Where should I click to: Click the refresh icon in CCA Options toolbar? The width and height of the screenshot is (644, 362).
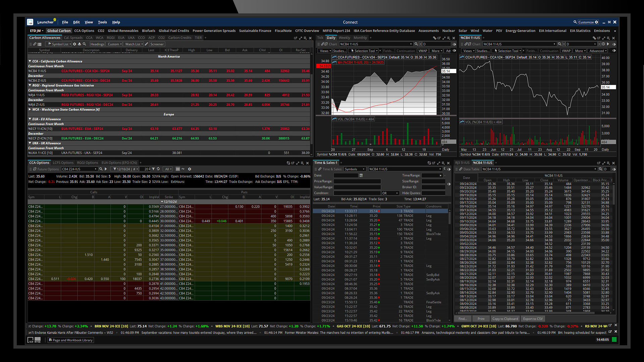[x=158, y=169]
